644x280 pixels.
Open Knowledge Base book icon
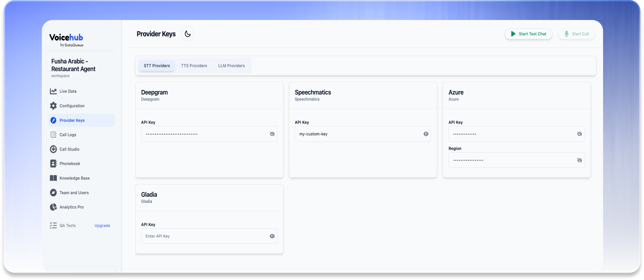[53, 178]
